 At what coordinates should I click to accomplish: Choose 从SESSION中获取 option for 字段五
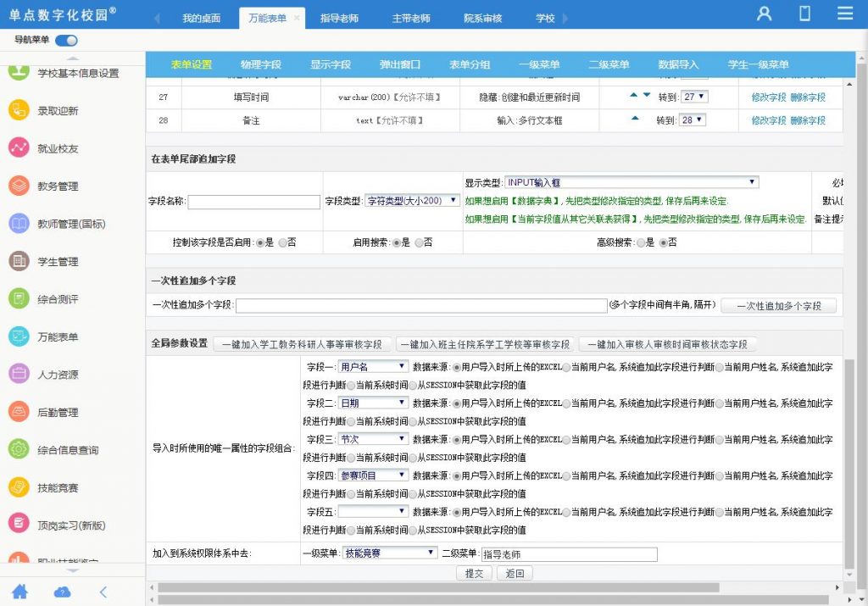pyautogui.click(x=413, y=531)
